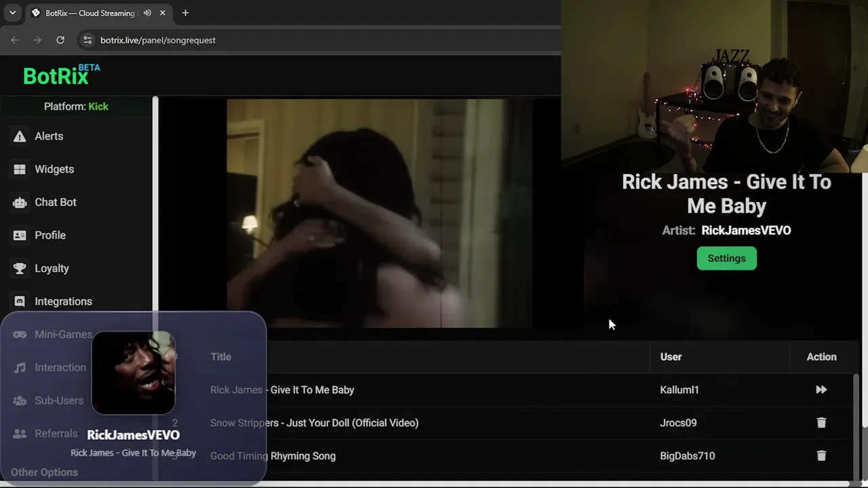Focus the botrix.live address bar
Image resolution: width=868 pixels, height=488 pixels.
319,40
